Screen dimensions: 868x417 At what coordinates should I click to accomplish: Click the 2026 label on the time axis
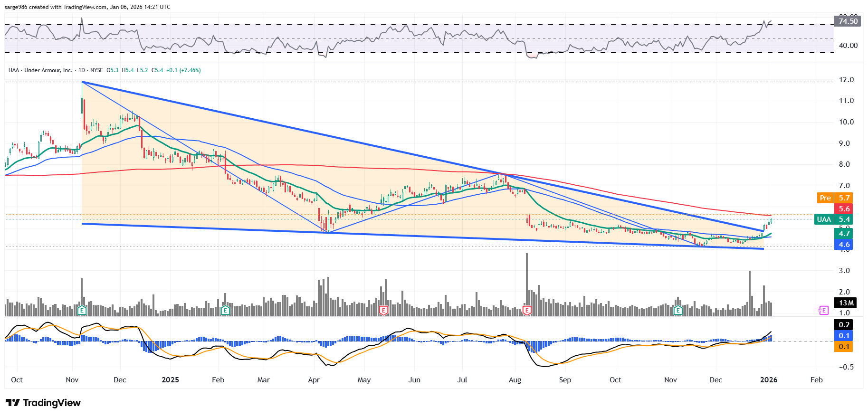pos(768,380)
